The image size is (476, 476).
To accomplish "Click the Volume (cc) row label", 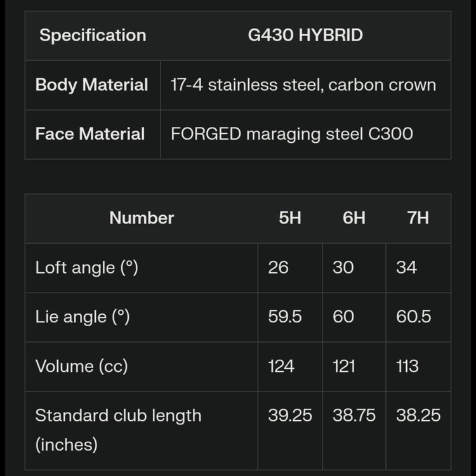I will click(x=81, y=366).
